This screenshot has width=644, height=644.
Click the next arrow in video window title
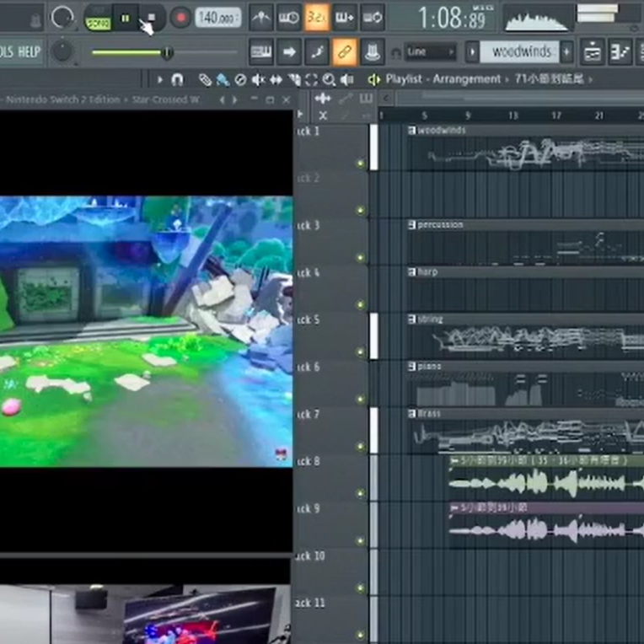(x=234, y=99)
